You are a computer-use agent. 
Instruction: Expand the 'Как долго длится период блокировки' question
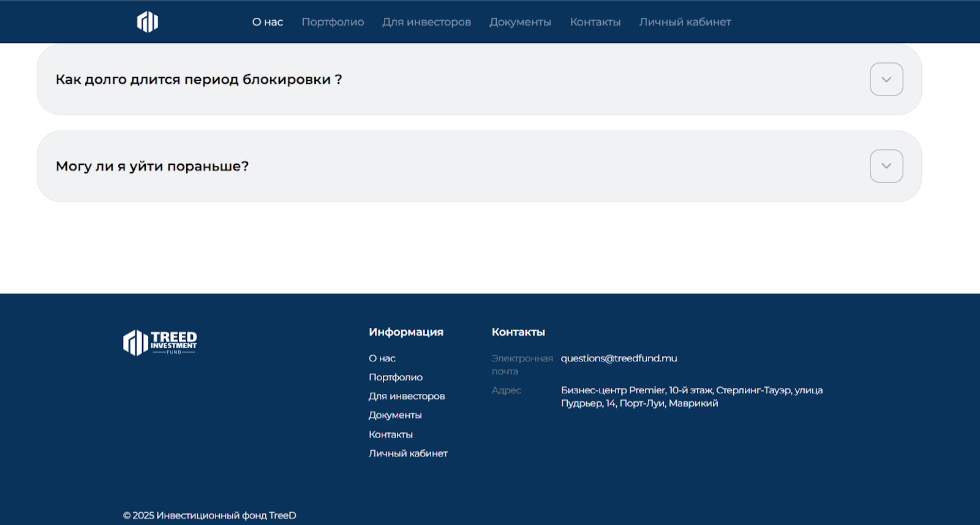(x=886, y=80)
